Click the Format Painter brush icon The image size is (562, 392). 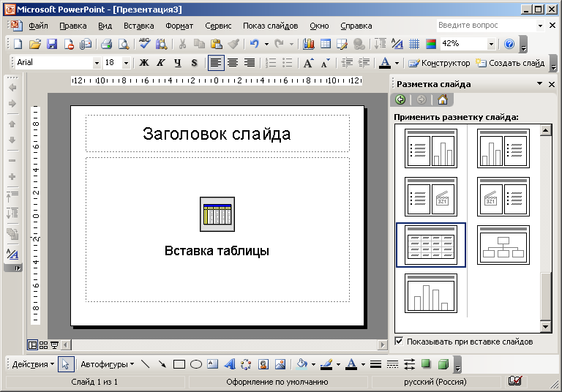click(233, 44)
